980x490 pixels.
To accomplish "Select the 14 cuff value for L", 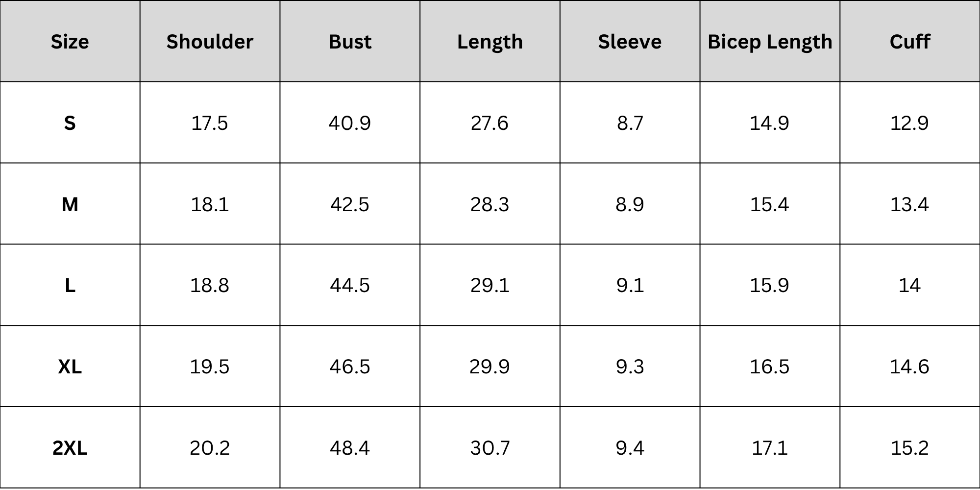I will click(910, 285).
